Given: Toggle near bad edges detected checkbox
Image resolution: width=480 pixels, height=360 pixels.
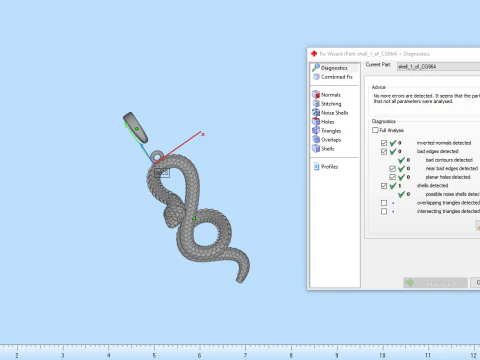Looking at the screenshot, I should (392, 169).
